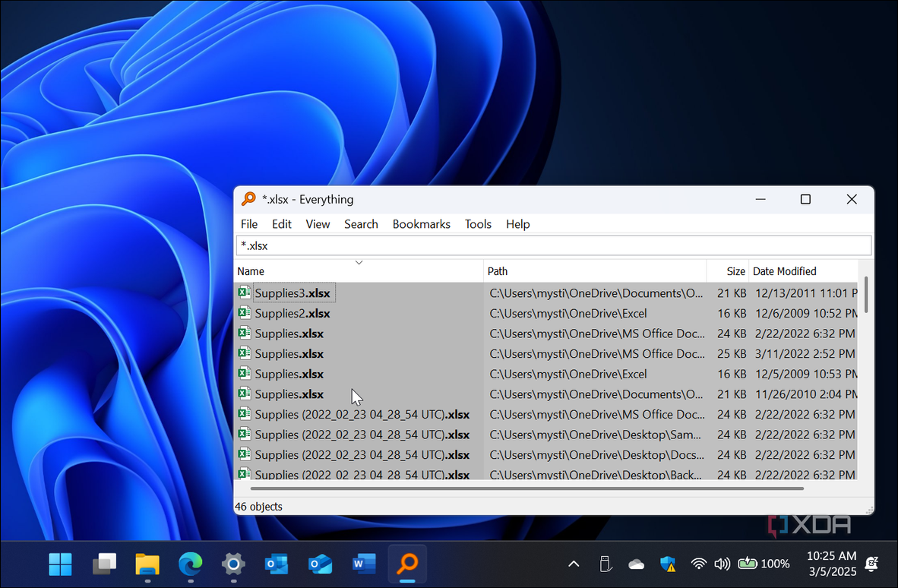Click the resize grip icon at the Everything status bar corner
898x588 pixels.
869,511
